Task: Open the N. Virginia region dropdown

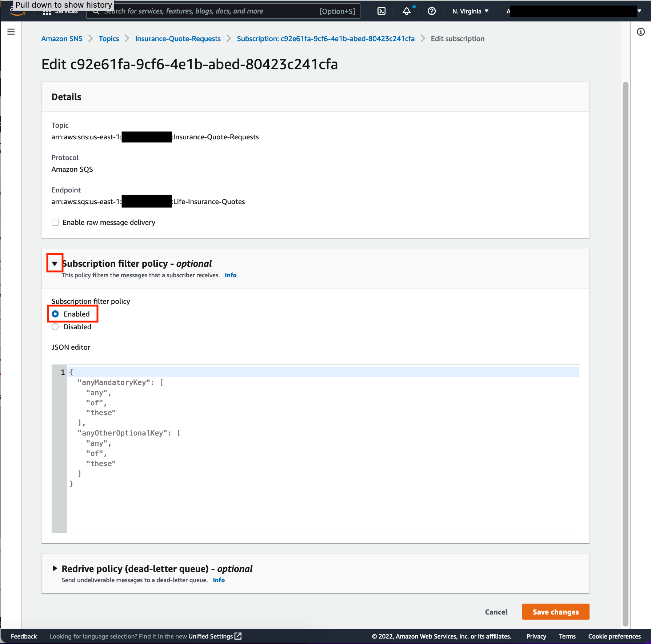Action: coord(470,11)
